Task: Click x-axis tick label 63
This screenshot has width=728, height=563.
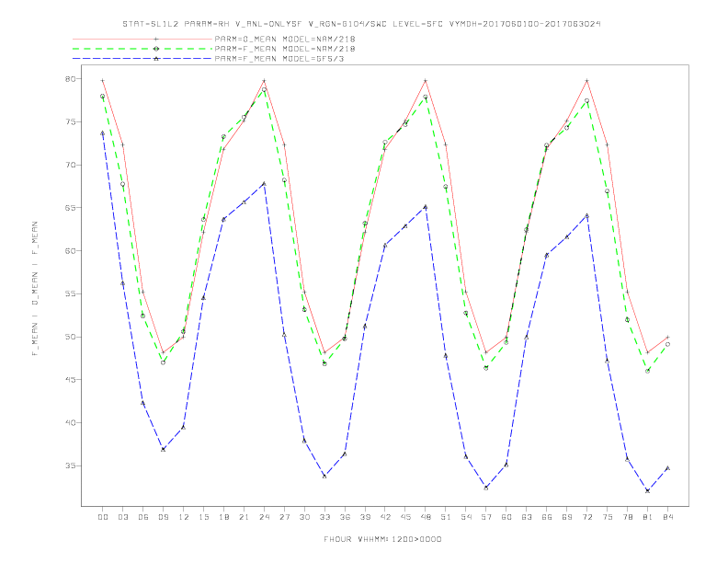Action: tap(527, 517)
